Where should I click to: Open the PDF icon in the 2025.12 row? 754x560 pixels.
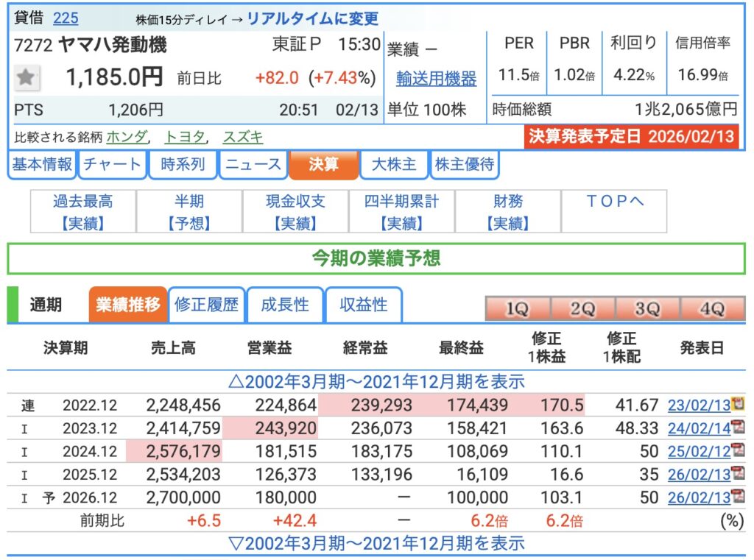(737, 474)
